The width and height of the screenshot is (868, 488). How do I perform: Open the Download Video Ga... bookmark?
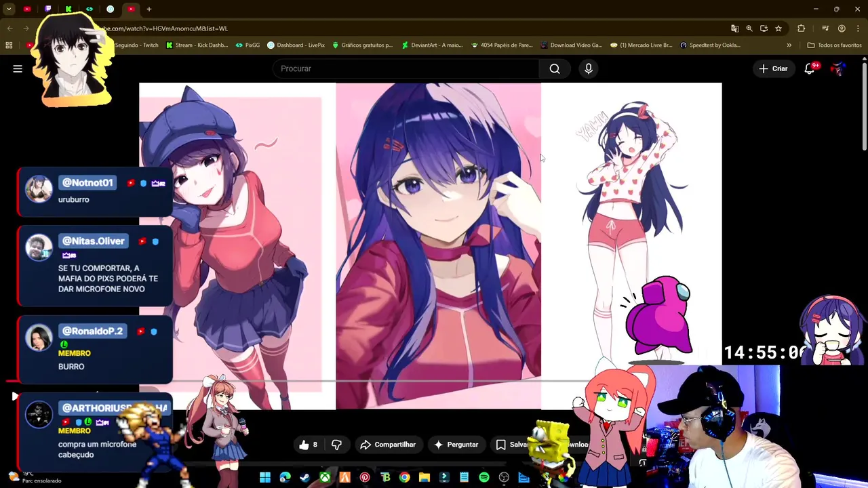click(x=571, y=45)
